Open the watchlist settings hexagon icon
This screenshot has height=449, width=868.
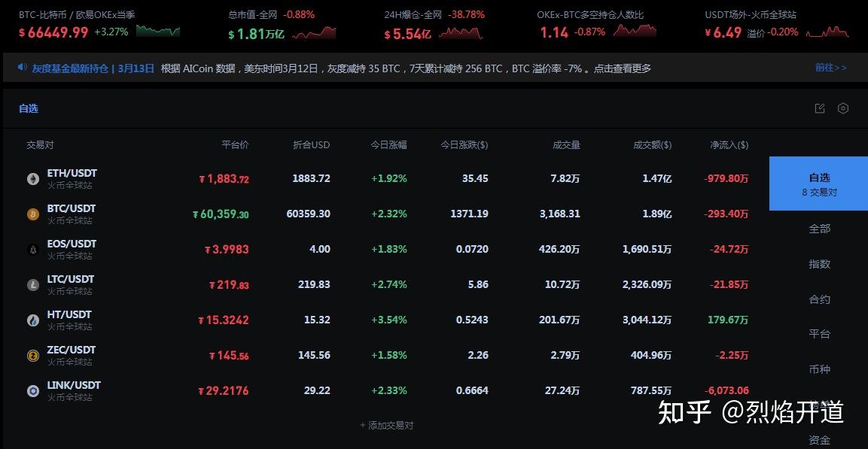point(843,108)
